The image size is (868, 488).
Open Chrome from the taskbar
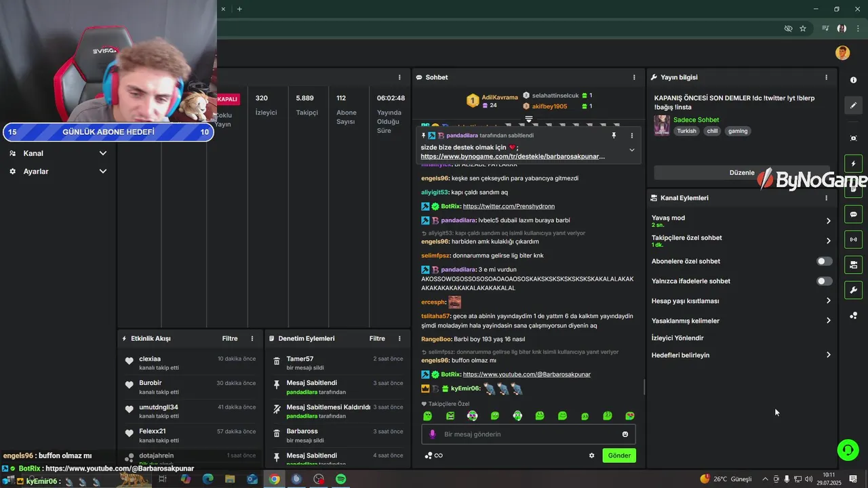(274, 479)
